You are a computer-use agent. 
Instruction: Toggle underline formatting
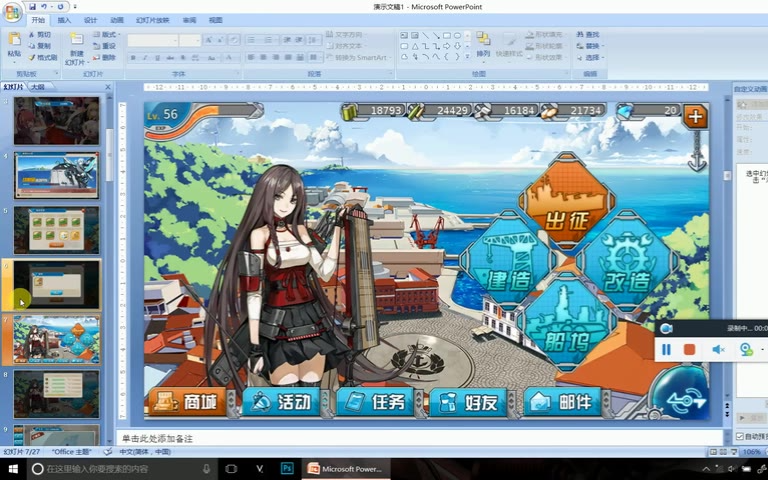pyautogui.click(x=157, y=58)
